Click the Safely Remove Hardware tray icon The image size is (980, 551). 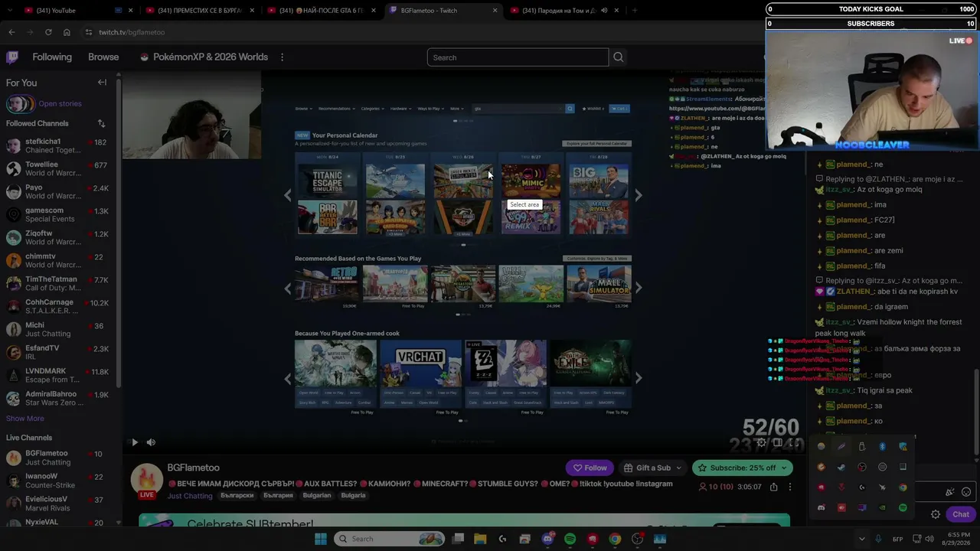tap(862, 447)
